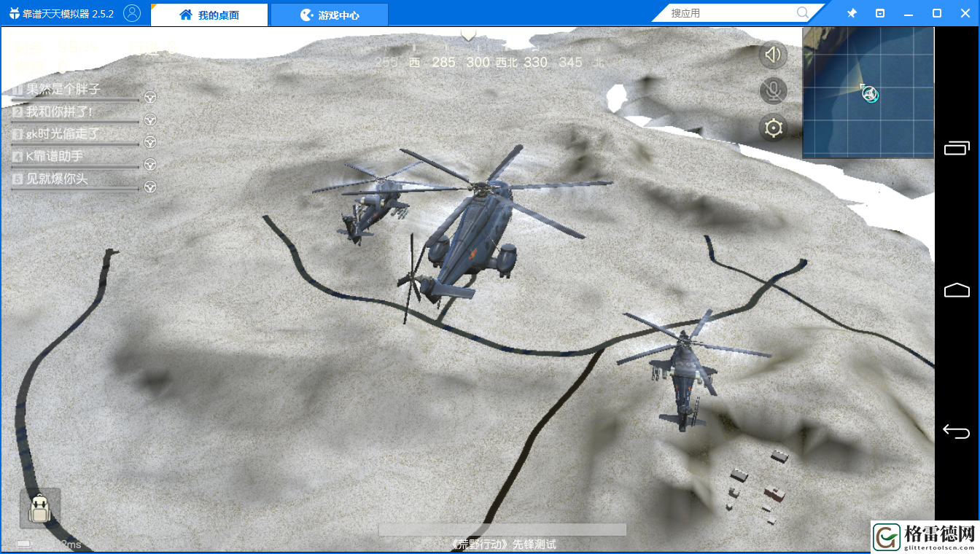Click the compass heading 285 marker
Image resolution: width=980 pixels, height=554 pixels.
point(443,63)
